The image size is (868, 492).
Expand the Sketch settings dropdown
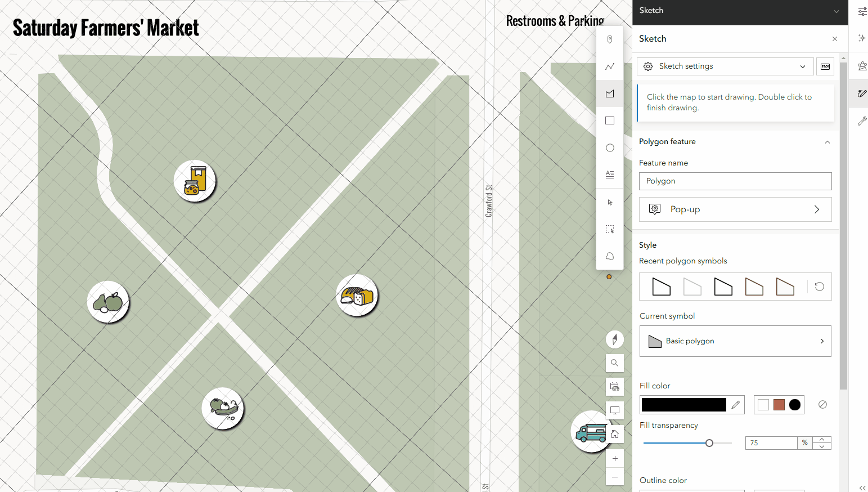click(x=725, y=66)
